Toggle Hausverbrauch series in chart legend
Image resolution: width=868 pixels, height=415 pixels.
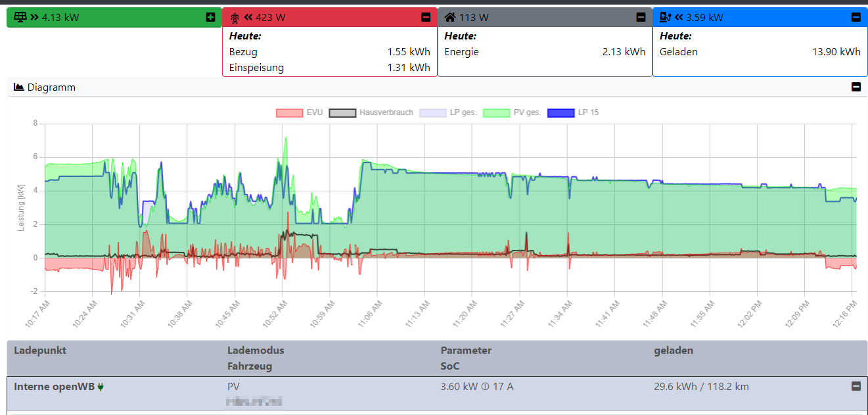click(x=371, y=112)
